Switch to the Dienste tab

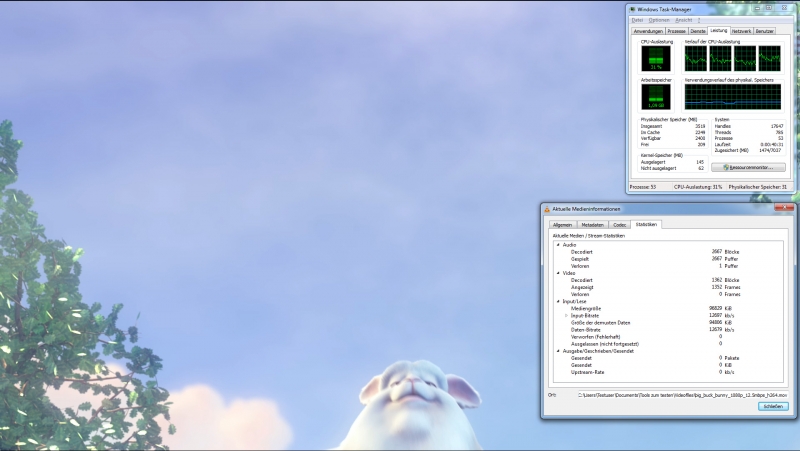pyautogui.click(x=697, y=31)
